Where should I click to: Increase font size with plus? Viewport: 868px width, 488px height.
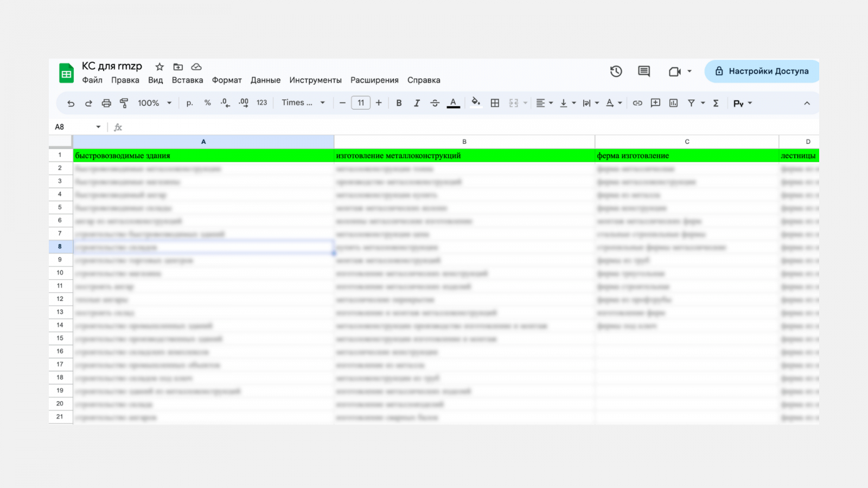379,103
